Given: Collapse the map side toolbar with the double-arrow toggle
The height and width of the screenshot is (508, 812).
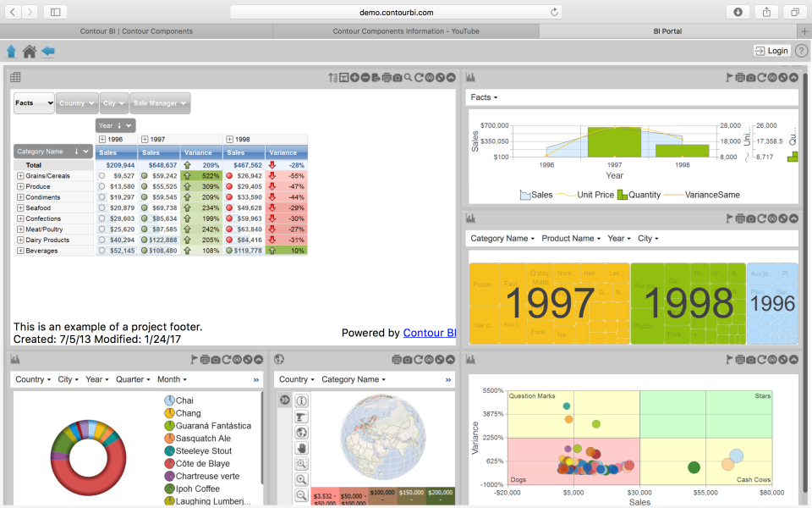Looking at the screenshot, I should [x=284, y=399].
